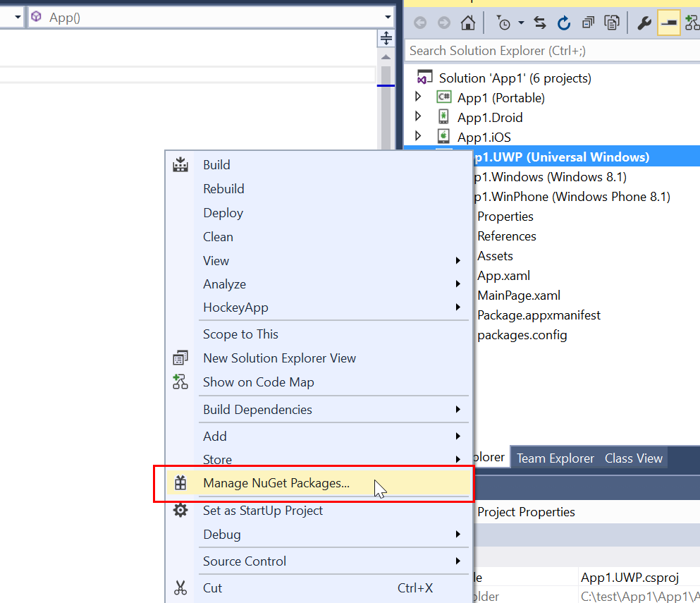Open the Debug submenu arrow
The height and width of the screenshot is (603, 700).
pyautogui.click(x=458, y=534)
